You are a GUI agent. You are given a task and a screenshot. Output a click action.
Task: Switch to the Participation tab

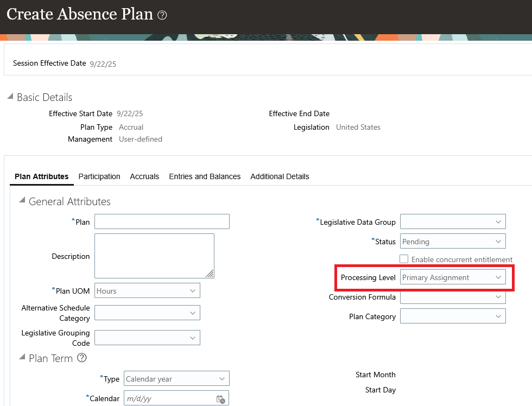tap(99, 176)
